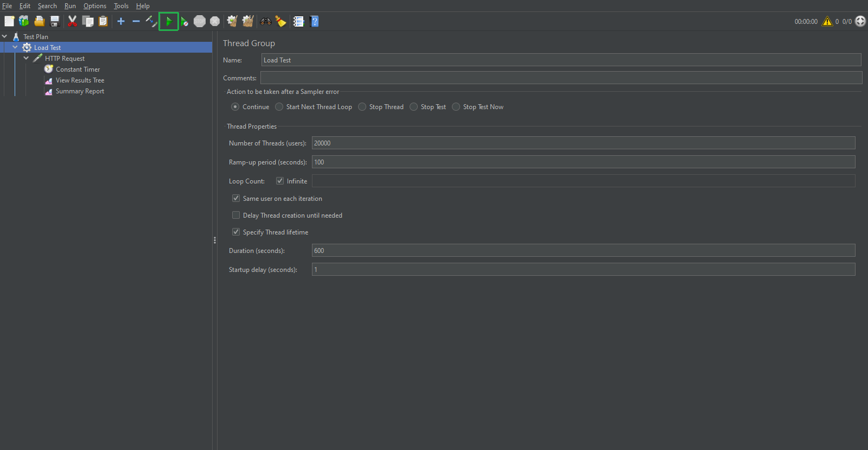Collapse the Test Plan tree node
This screenshot has height=450, width=868.
(4, 36)
